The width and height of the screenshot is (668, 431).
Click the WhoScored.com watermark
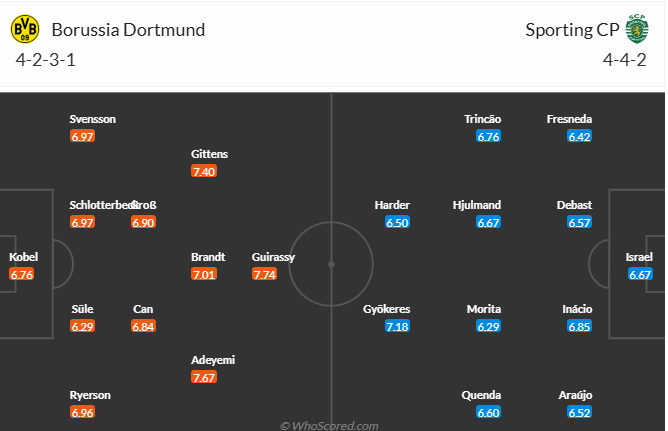(x=329, y=425)
